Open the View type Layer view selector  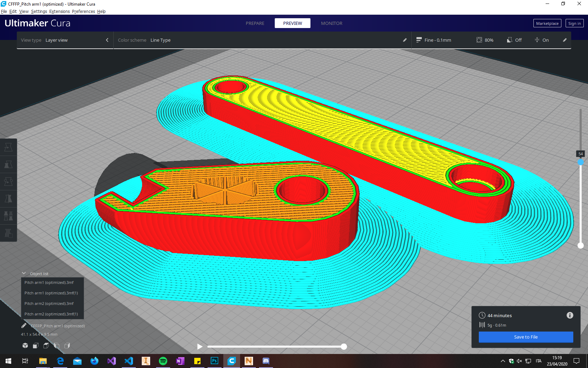click(65, 40)
